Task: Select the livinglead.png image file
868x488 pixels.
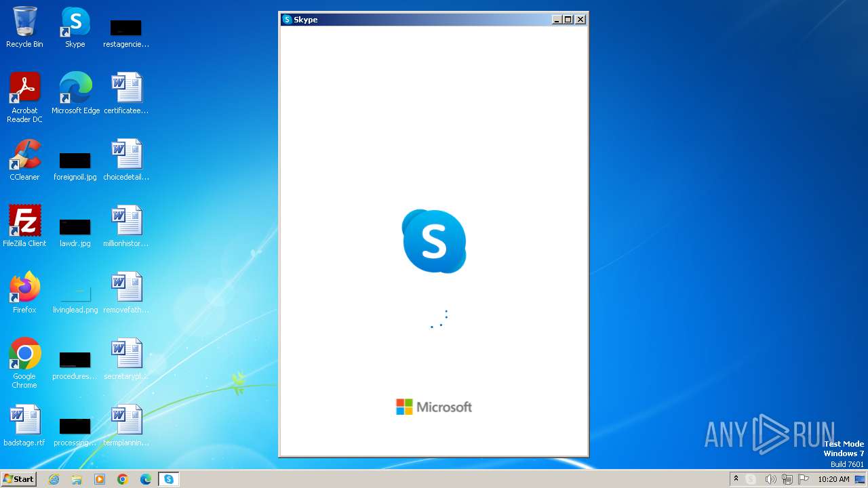Action: (75, 298)
